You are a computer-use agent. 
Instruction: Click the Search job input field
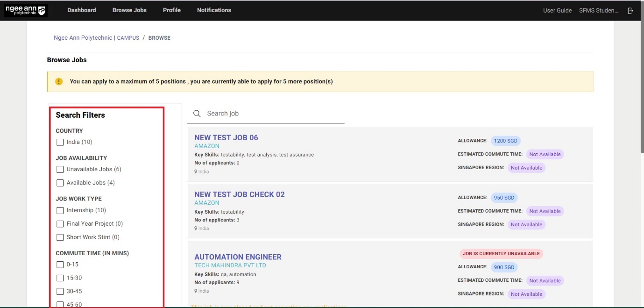[x=273, y=114]
